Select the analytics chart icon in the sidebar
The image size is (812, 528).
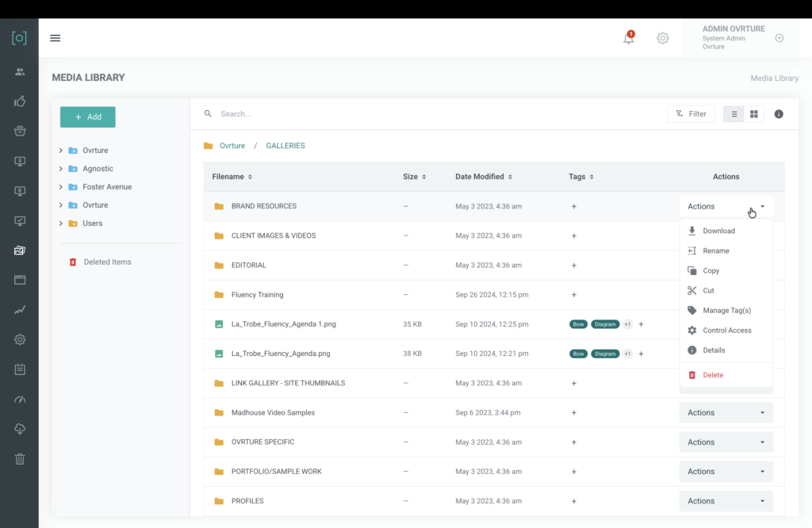[19, 310]
